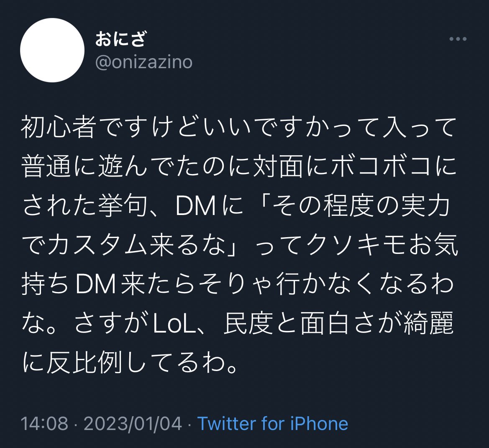Click the phrase 行かなくなるわ
The width and height of the screenshot is (489, 448).
(x=365, y=285)
